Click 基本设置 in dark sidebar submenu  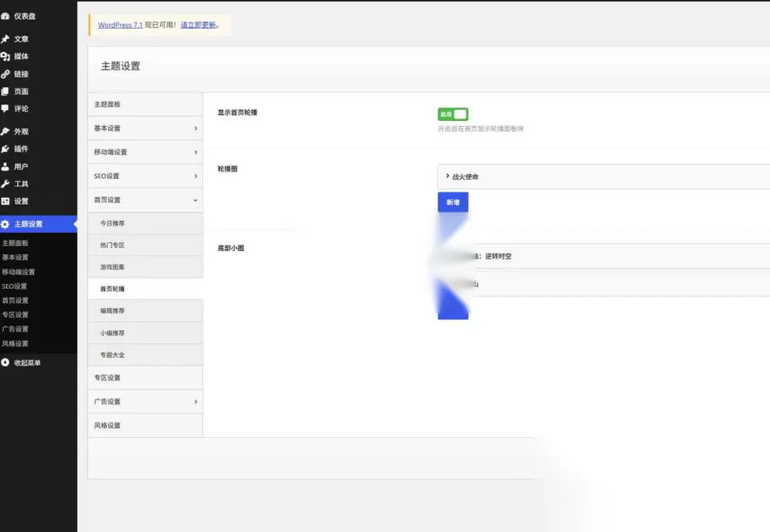(15, 257)
